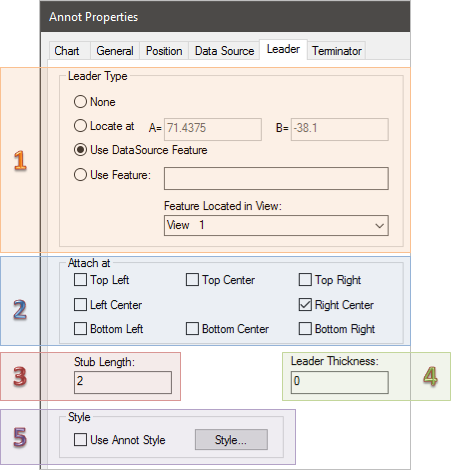
Task: Click the Use Feature text box
Action: click(x=276, y=179)
